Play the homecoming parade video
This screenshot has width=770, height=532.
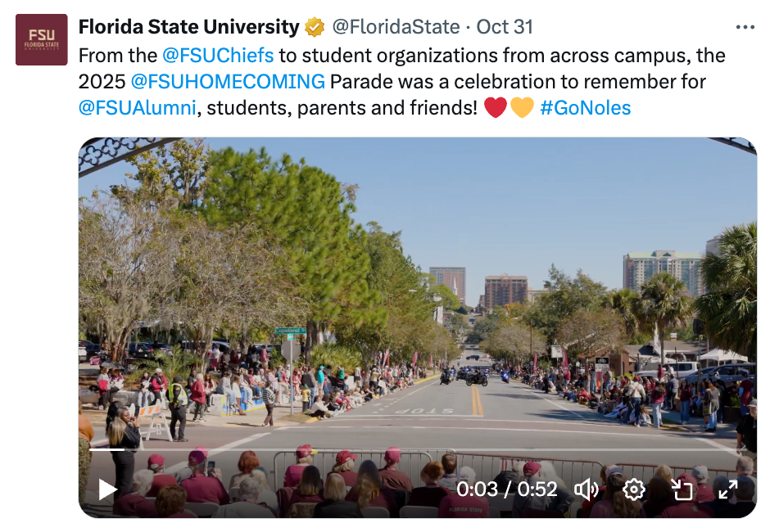(107, 489)
